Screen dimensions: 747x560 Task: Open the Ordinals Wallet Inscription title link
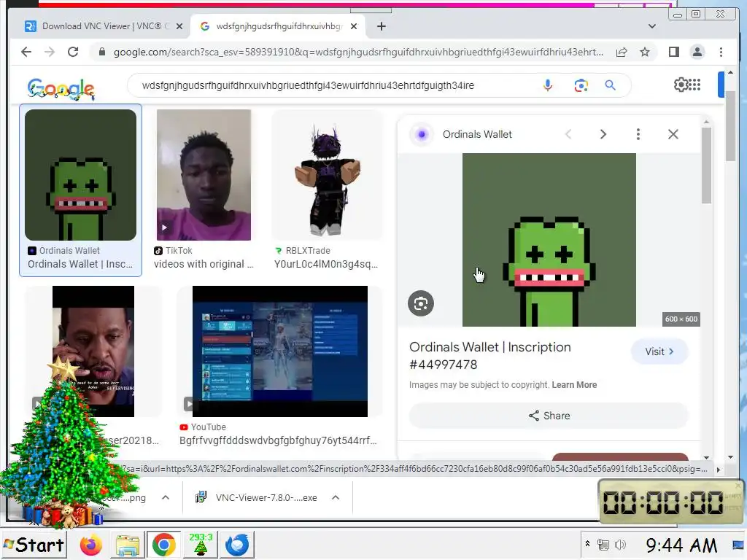point(489,356)
